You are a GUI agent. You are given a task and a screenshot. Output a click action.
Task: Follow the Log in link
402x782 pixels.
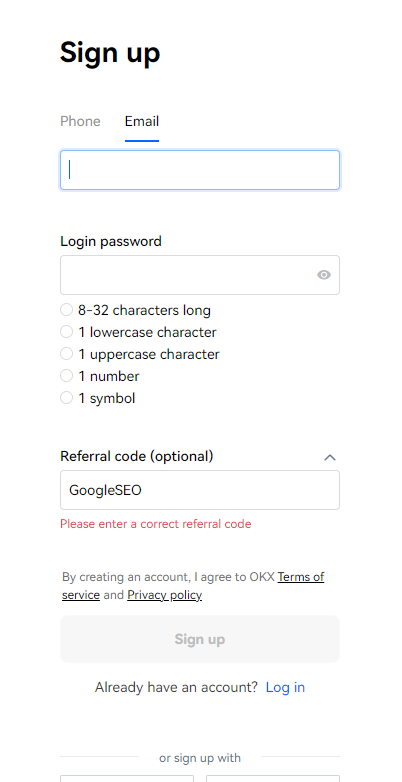tap(285, 687)
